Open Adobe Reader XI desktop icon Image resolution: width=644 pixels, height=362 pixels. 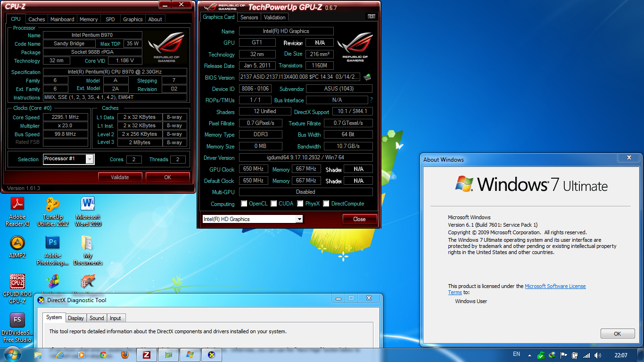pos(17,204)
